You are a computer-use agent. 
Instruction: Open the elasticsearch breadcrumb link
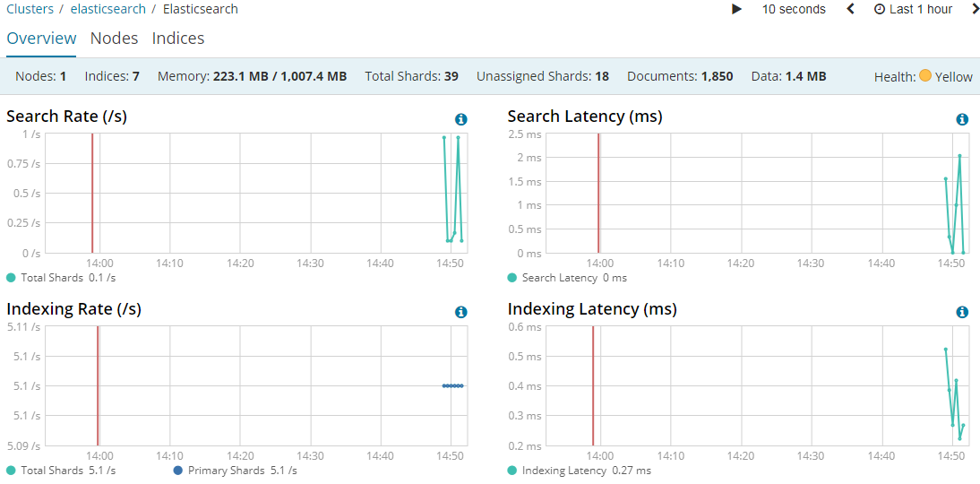[107, 9]
